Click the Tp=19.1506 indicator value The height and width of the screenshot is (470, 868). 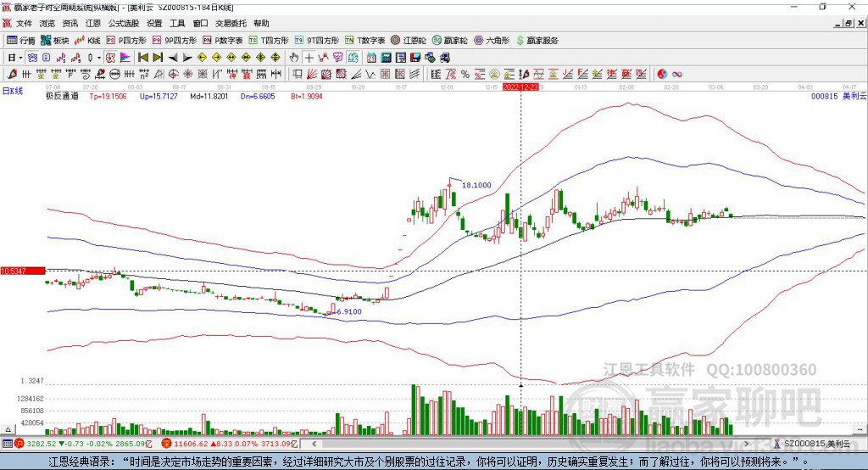108,96
